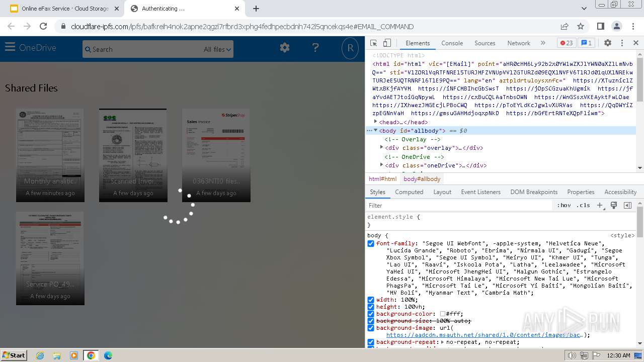The width and height of the screenshot is (644, 362).
Task: Uncheck the height 100vh property checkbox
Action: (x=371, y=307)
